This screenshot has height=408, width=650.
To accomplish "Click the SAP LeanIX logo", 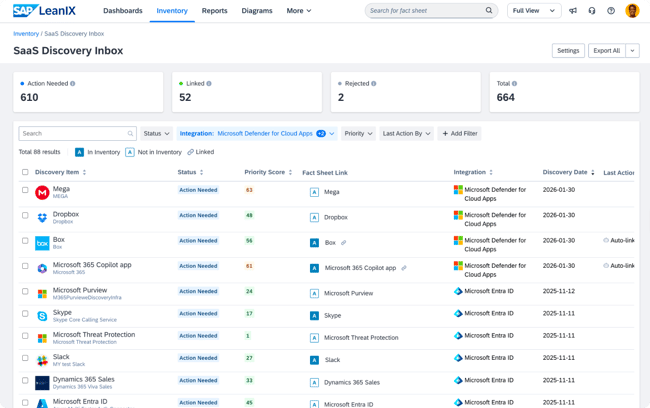I will (44, 10).
